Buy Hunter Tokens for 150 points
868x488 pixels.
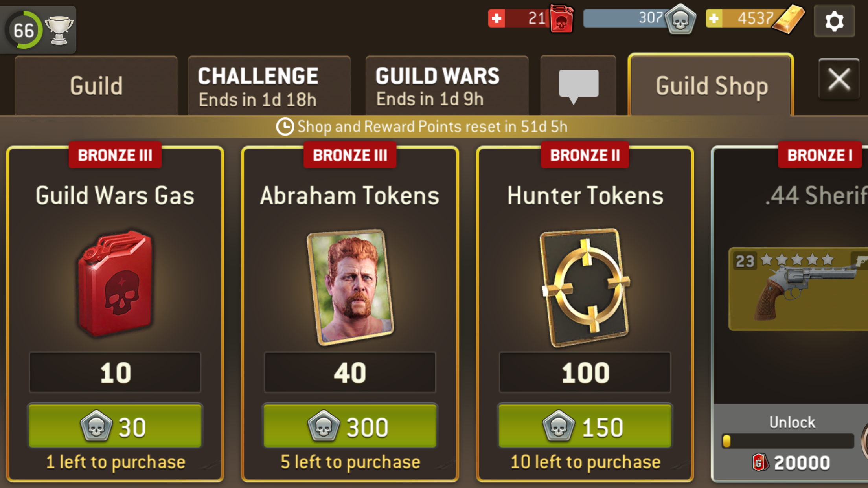click(585, 426)
